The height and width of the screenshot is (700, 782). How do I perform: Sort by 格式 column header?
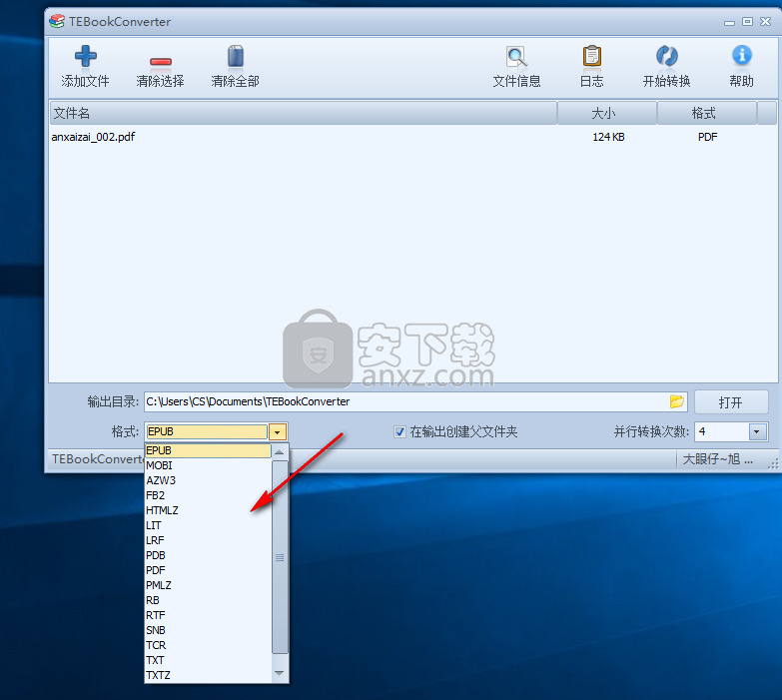tap(707, 113)
